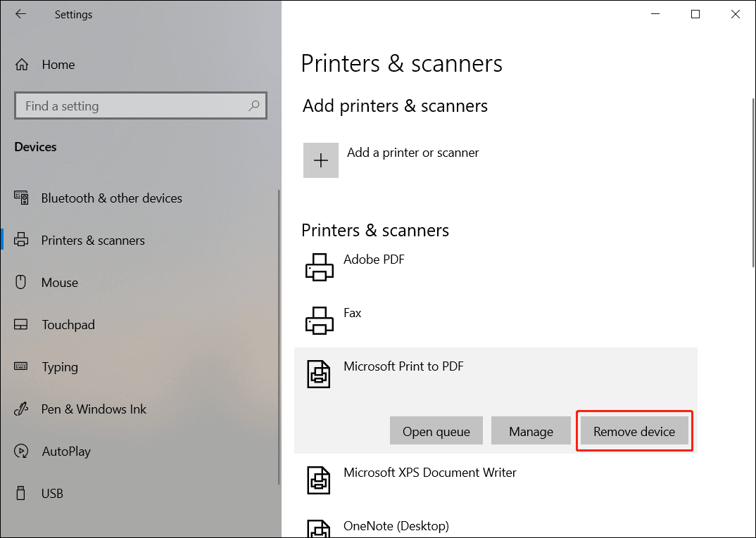Select 'Microsoft Print to PDF' name
Image resolution: width=756 pixels, height=538 pixels.
click(x=403, y=366)
